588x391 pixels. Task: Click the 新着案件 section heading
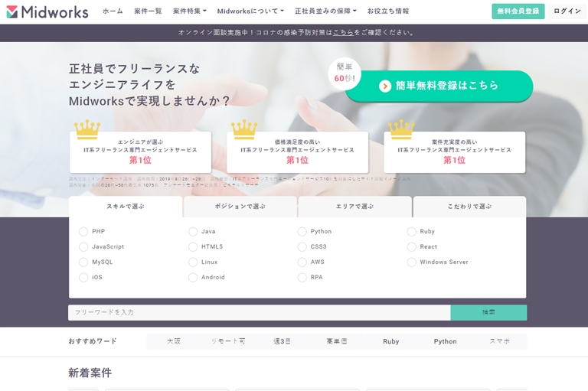click(90, 373)
